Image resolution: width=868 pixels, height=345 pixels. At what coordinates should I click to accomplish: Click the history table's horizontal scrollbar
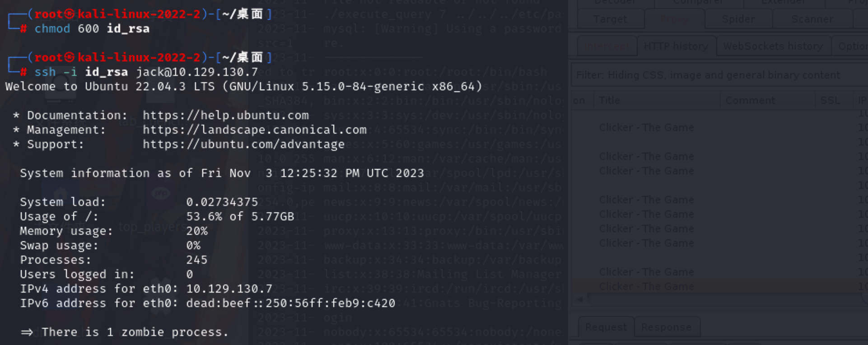coord(723,298)
